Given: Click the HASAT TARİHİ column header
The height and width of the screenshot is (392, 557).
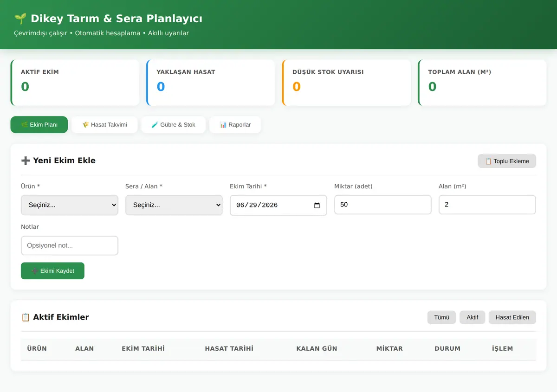Looking at the screenshot, I should 229,348.
